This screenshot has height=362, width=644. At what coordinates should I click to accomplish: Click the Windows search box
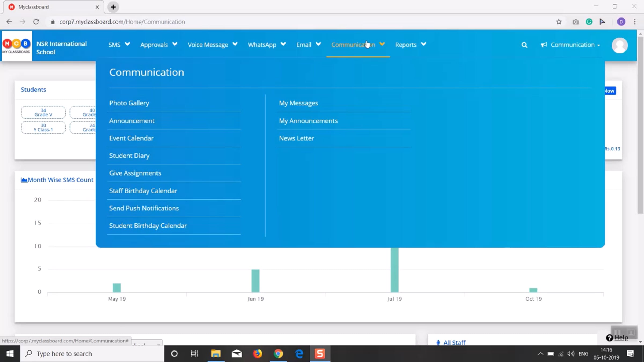(92, 354)
